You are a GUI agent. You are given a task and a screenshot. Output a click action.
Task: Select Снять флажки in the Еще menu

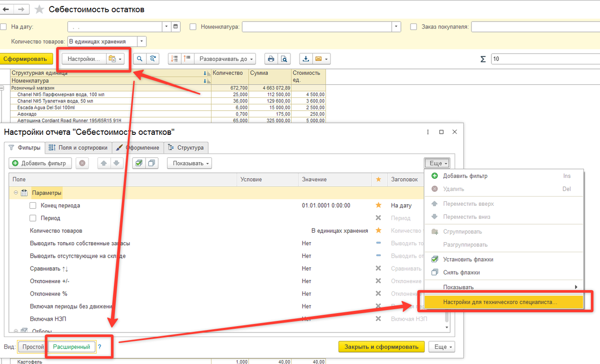[504, 273]
